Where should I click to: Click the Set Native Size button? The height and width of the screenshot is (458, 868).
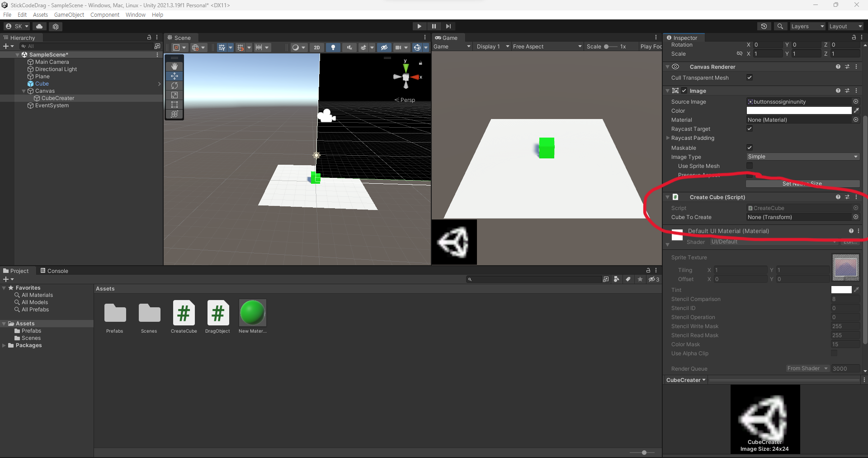click(803, 184)
